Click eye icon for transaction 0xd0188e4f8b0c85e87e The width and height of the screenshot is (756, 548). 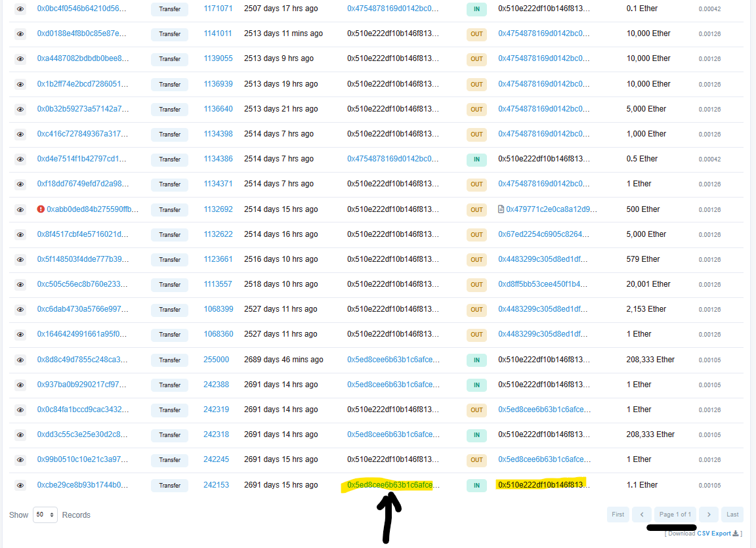pos(20,33)
